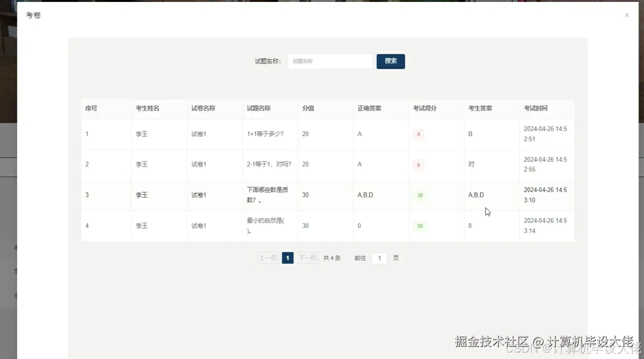Screen dimensions: 644x359
Task: Close the 考卷 dialog
Action: click(627, 15)
